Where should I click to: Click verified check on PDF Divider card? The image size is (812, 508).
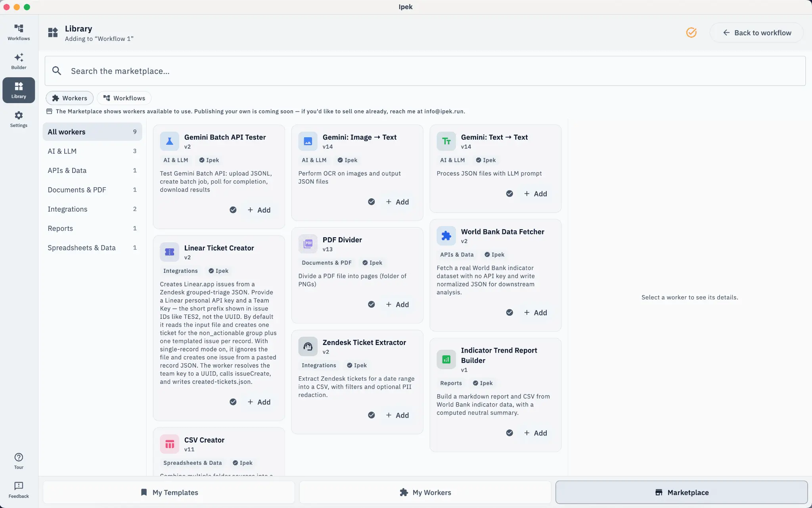(x=372, y=304)
